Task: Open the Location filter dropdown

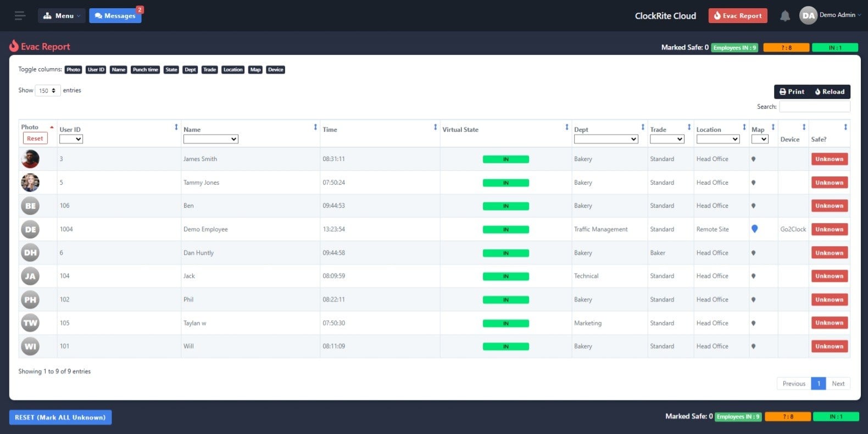Action: pos(718,140)
